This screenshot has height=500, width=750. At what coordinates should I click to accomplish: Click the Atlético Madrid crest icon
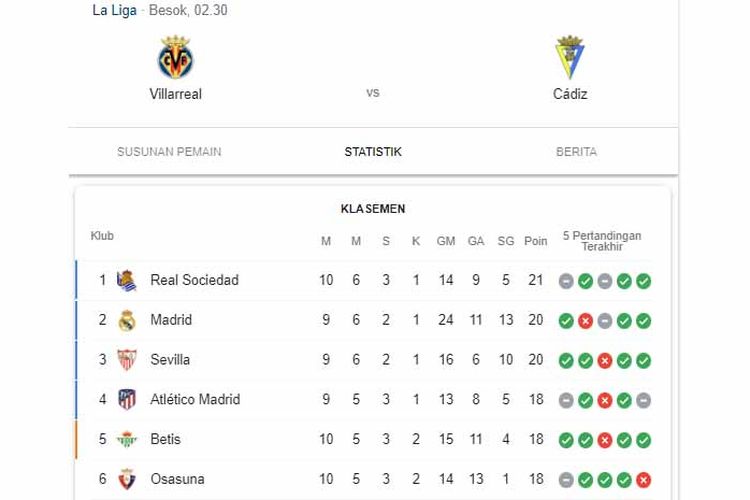tap(127, 400)
